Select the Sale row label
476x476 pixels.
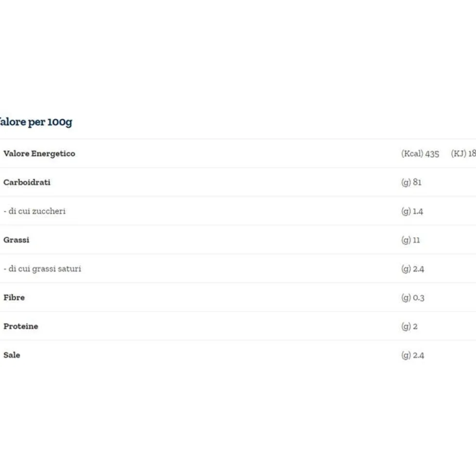[x=12, y=355]
